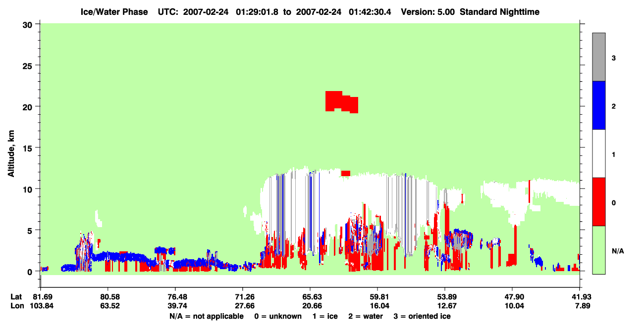Click the blue water legend swatch
Viewport: 644px width, 330px height.
(599, 105)
